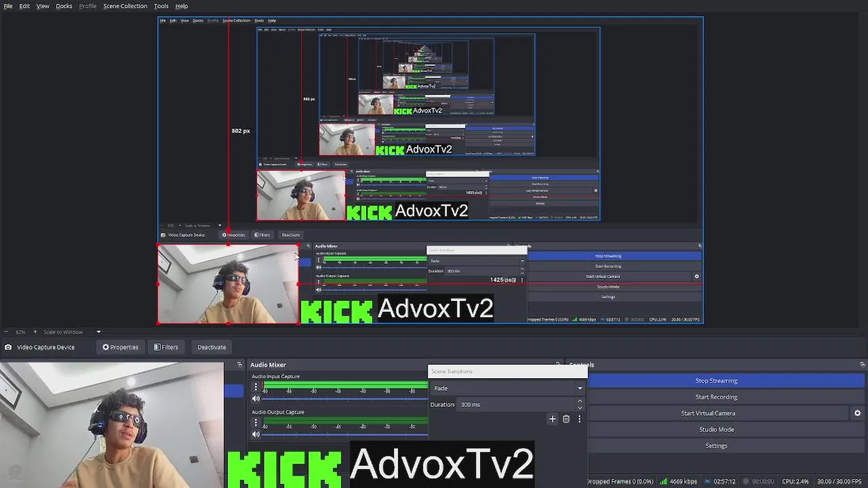This screenshot has height=488, width=868.
Task: Click the recording status dot icon
Action: 746,482
